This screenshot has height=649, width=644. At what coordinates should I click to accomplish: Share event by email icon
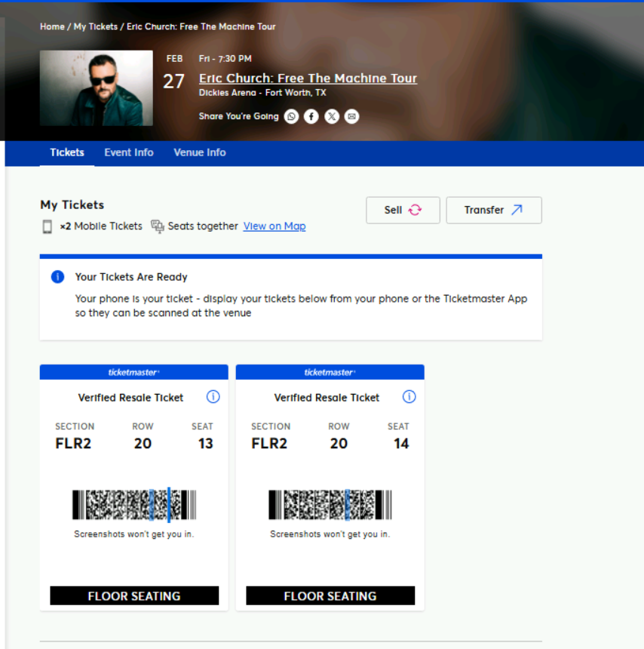(x=351, y=117)
